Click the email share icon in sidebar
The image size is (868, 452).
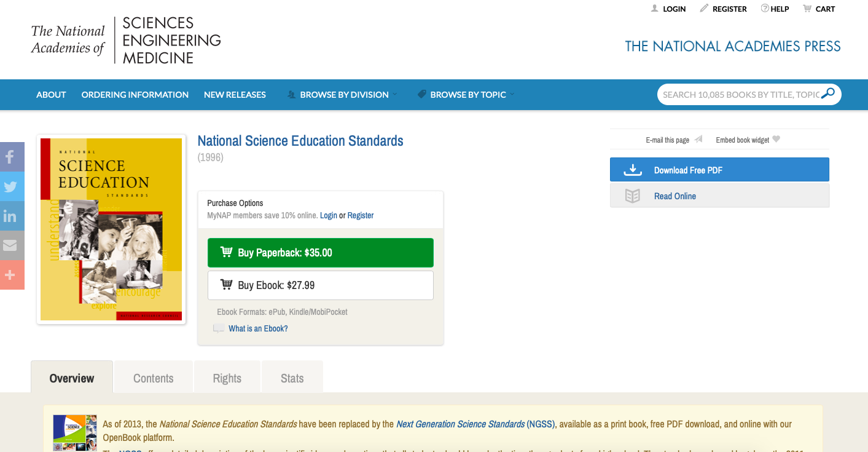tap(10, 245)
